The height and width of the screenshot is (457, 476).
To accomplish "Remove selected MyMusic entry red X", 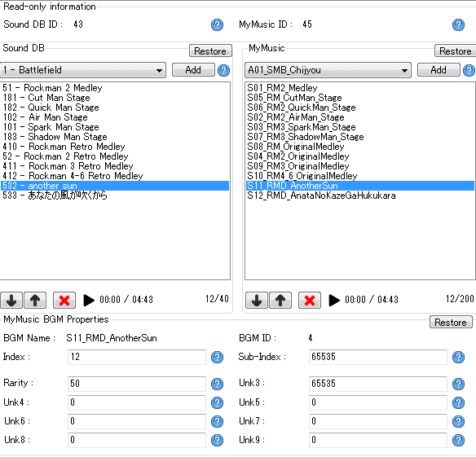I will (310, 300).
